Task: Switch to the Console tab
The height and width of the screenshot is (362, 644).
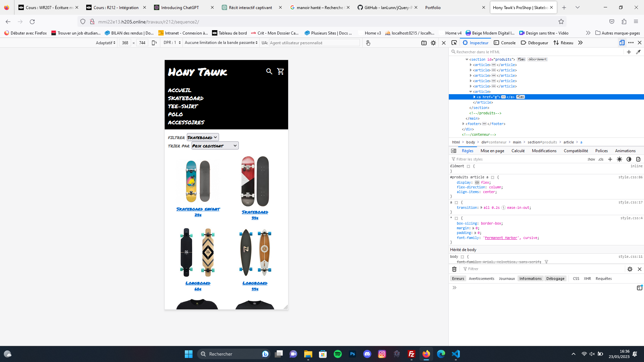Action: click(505, 43)
